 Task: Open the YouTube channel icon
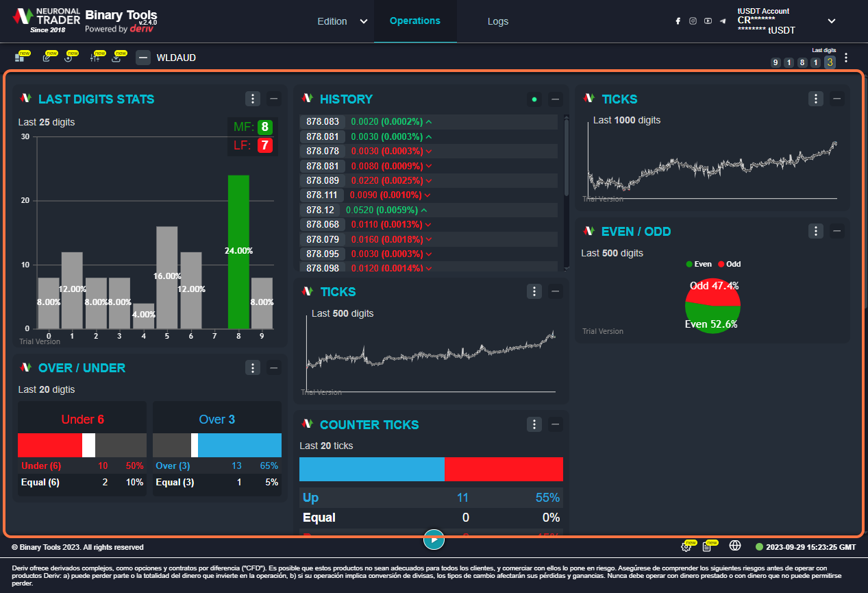[708, 21]
